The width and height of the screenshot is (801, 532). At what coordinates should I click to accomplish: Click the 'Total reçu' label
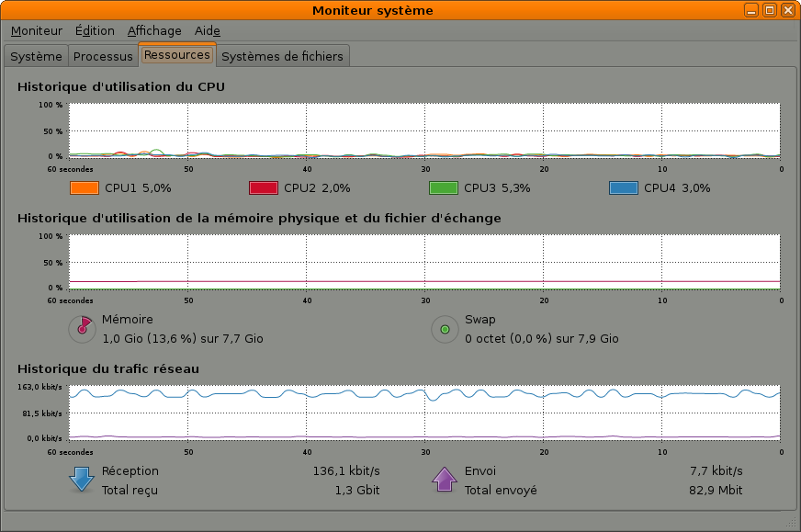130,490
